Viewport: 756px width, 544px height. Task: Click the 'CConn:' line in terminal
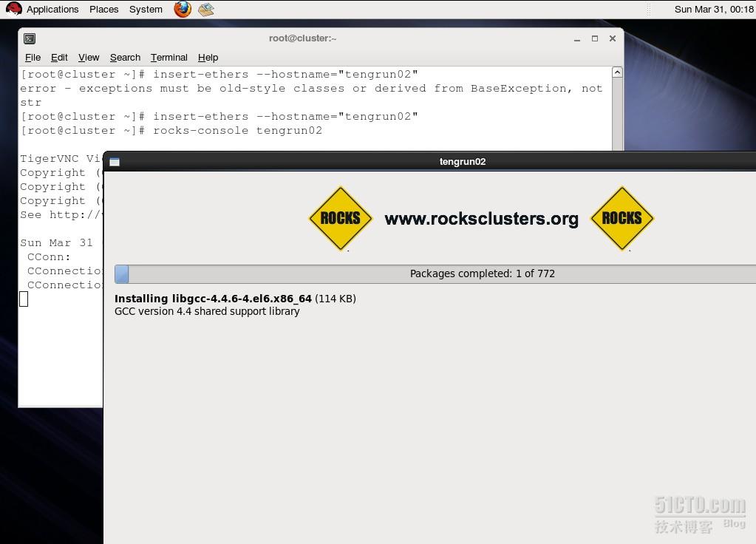click(x=49, y=257)
